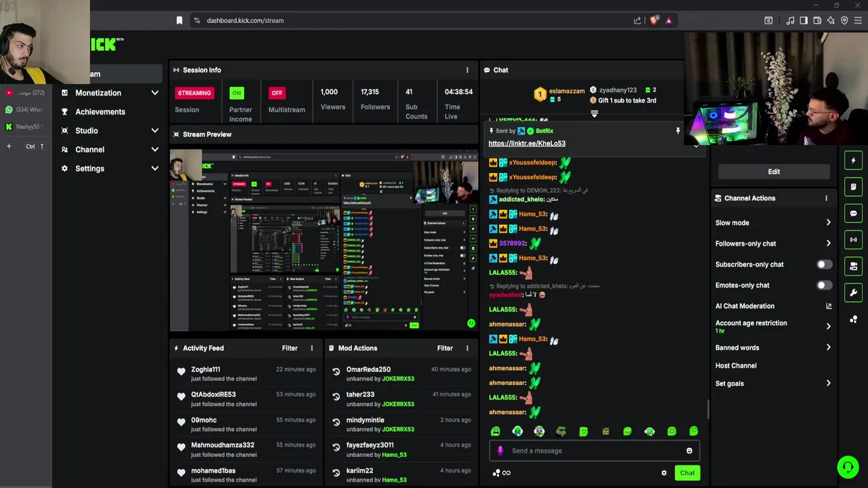Click Filter in Mod Actions
Viewport: 868px width, 488px height.
tap(445, 348)
